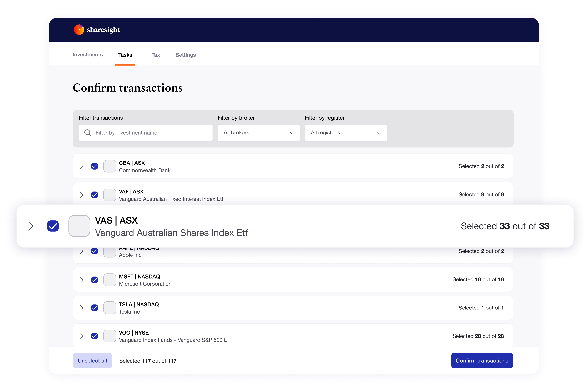
Task: Click the Tesla Inc name text
Action: click(x=129, y=312)
